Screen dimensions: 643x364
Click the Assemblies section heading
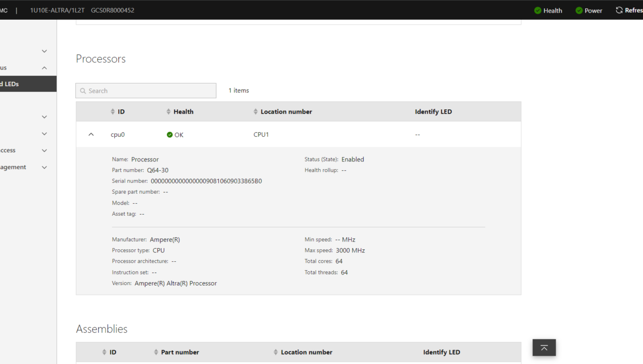click(102, 329)
